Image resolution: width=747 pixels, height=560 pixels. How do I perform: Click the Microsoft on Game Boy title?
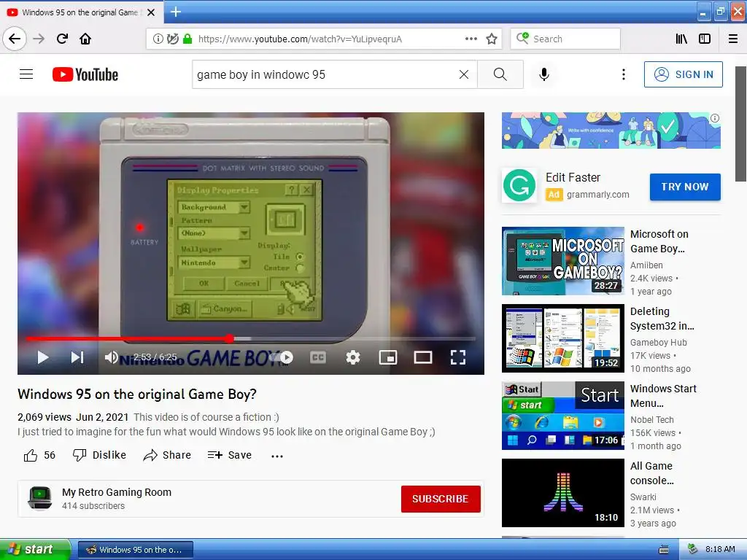coord(659,241)
